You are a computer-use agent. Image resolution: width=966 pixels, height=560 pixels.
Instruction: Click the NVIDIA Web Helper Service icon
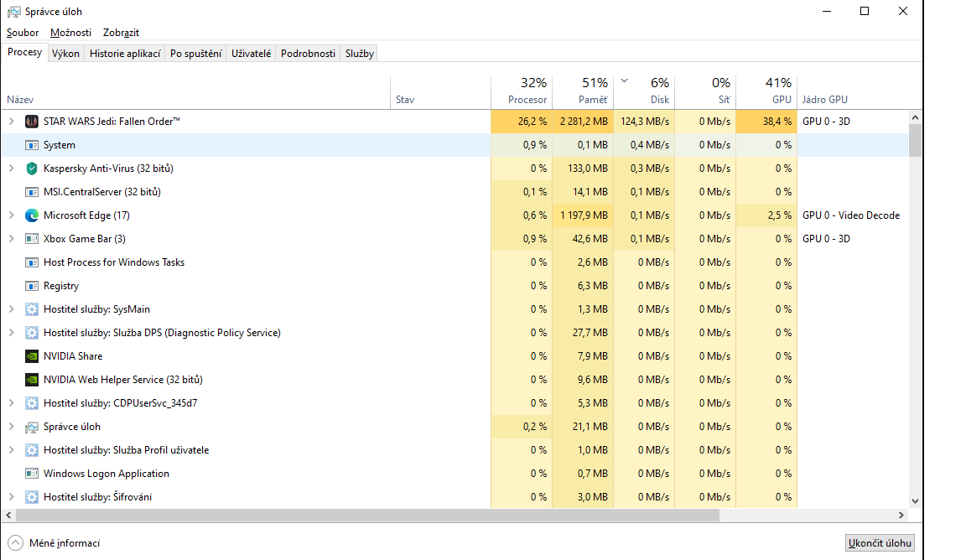coord(32,380)
